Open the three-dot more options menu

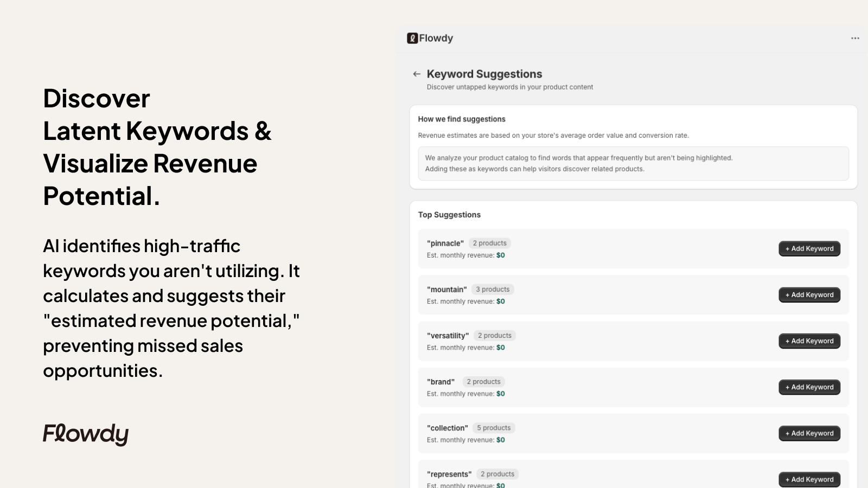pos(855,38)
